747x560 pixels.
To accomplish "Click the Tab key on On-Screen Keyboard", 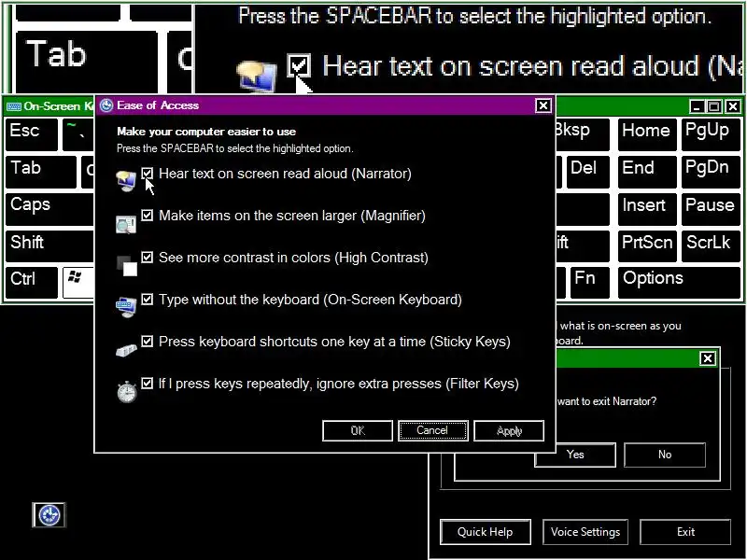I will [x=41, y=172].
